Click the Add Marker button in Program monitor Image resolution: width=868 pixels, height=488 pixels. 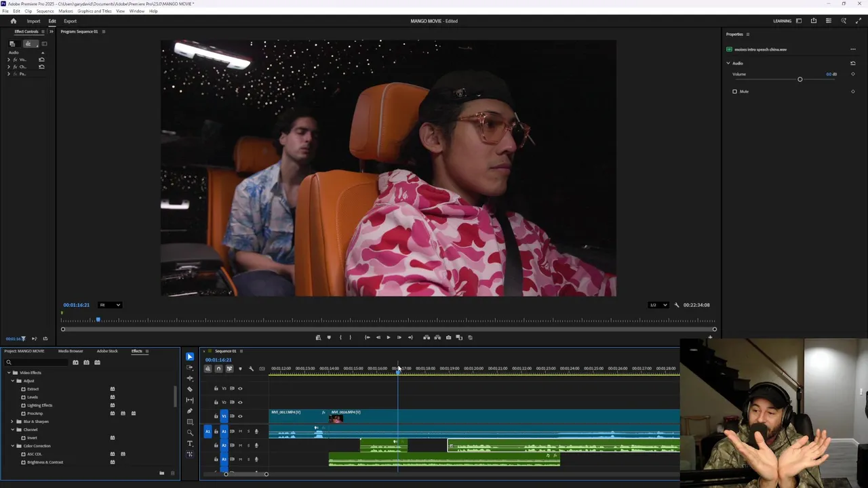tap(329, 338)
